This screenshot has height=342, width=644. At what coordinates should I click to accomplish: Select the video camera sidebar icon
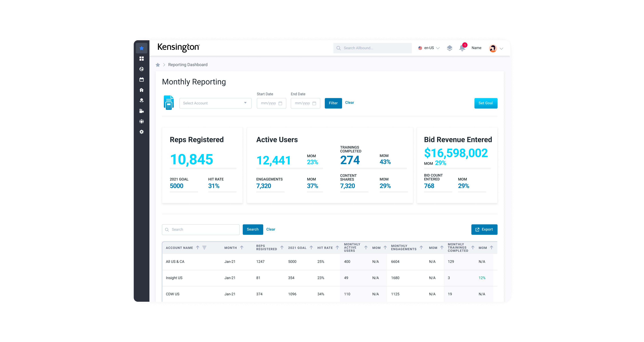coord(142,111)
